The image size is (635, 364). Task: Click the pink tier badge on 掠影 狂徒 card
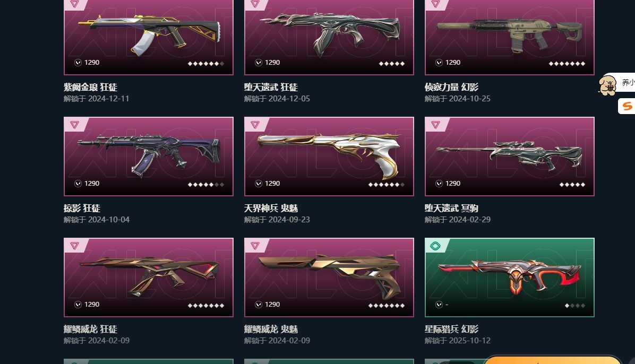pyautogui.click(x=74, y=124)
